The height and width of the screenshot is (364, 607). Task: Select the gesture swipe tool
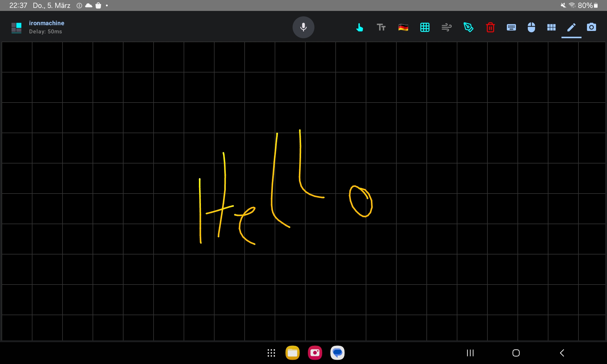pyautogui.click(x=446, y=27)
